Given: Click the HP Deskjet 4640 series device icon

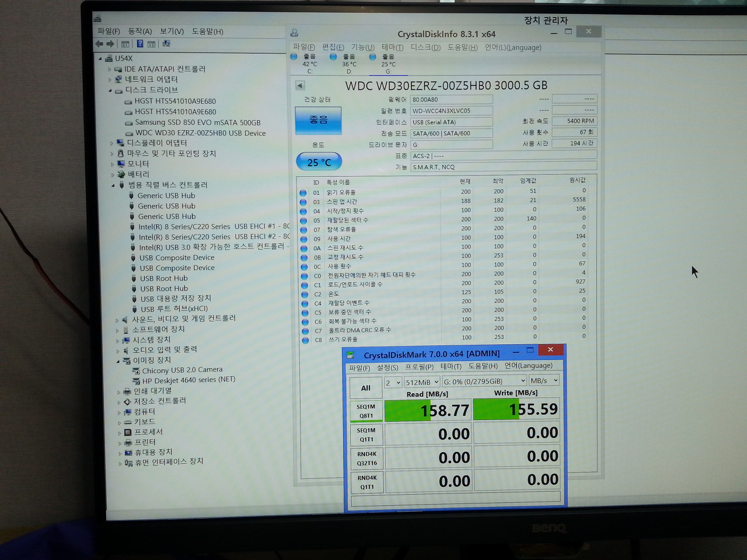Looking at the screenshot, I should tap(137, 380).
